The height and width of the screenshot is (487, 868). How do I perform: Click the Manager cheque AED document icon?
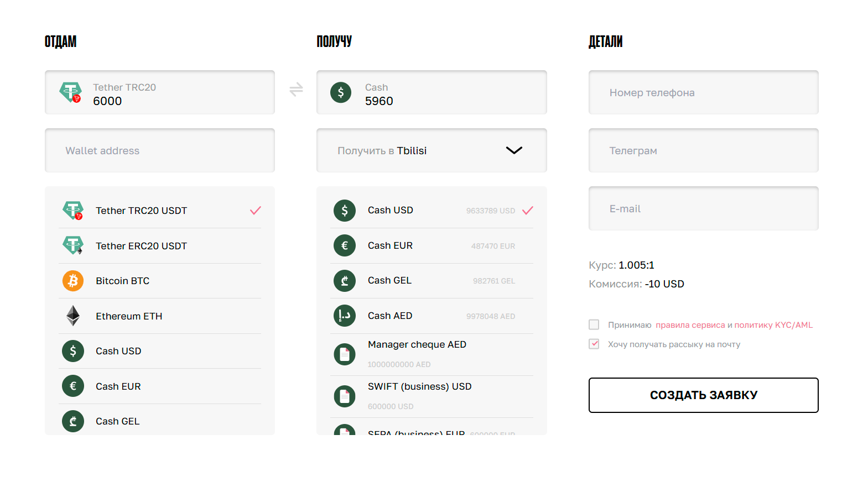(345, 354)
